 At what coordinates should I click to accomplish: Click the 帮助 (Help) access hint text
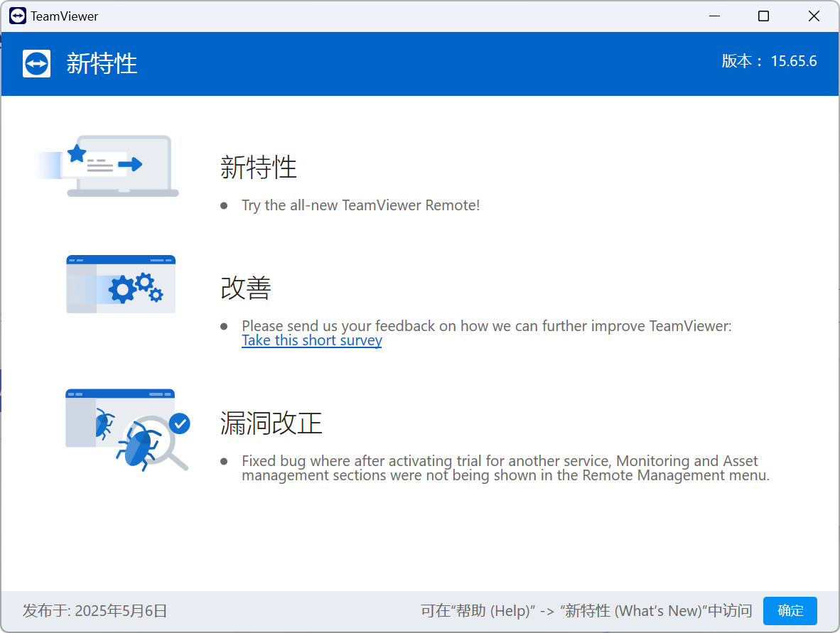pyautogui.click(x=586, y=611)
